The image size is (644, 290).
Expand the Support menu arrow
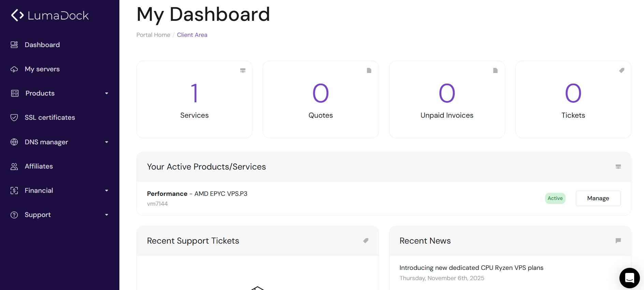[106, 215]
